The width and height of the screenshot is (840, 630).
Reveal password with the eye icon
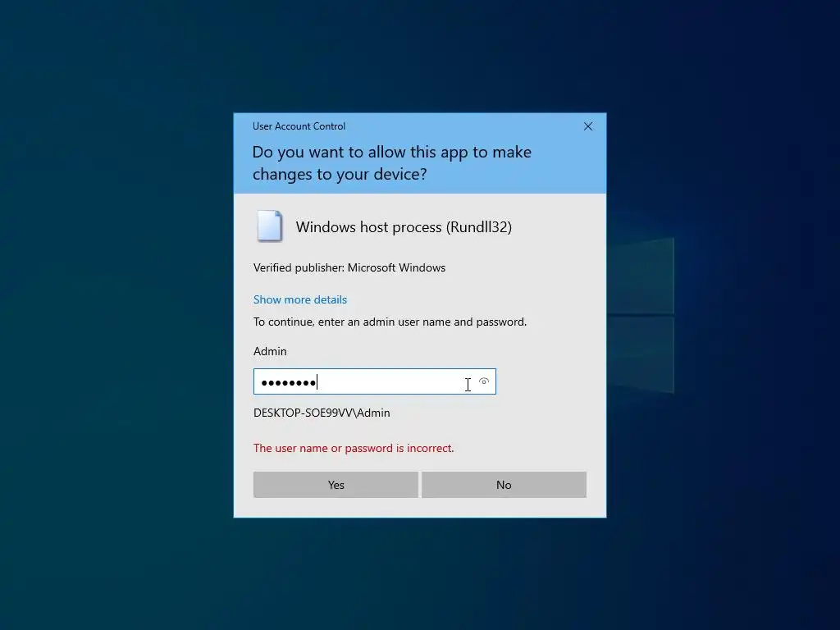[x=484, y=381]
